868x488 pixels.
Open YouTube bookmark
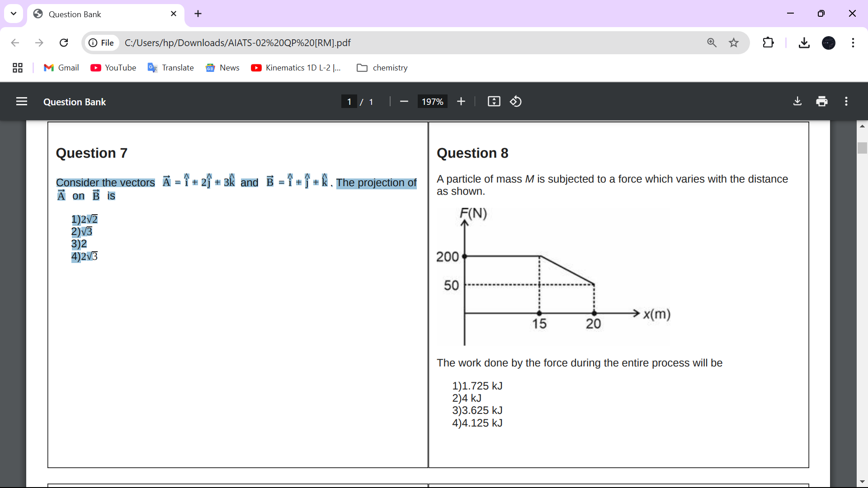pos(113,68)
